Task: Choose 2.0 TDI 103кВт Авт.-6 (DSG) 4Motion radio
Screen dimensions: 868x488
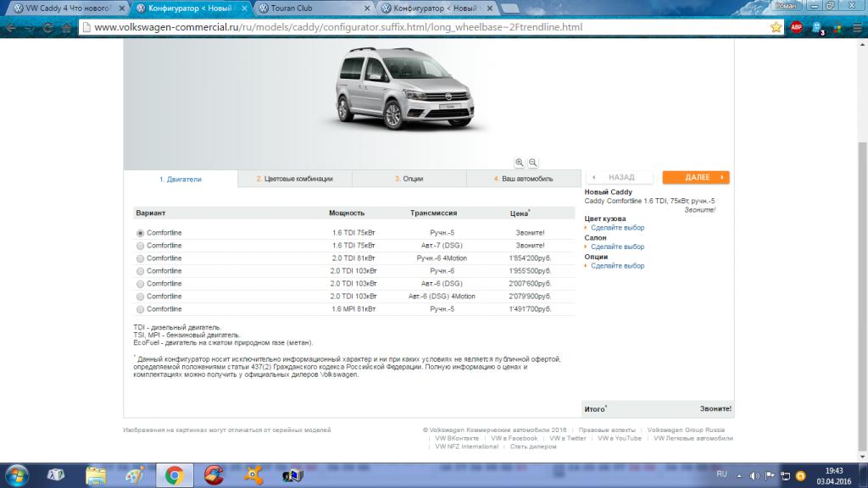Action: click(140, 297)
